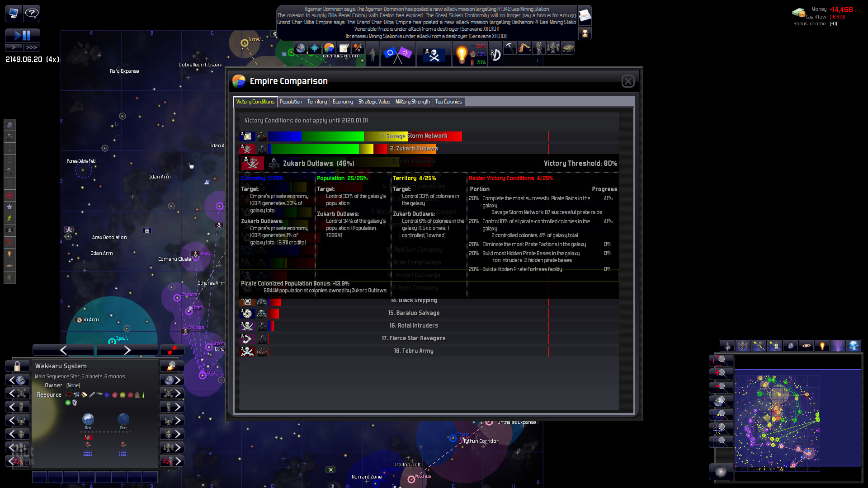The image size is (868, 488).
Task: Click the construction hammer icon
Action: (x=509, y=47)
